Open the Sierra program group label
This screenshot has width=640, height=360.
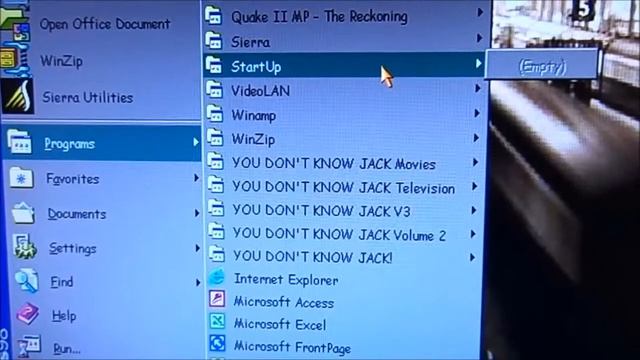click(x=250, y=42)
